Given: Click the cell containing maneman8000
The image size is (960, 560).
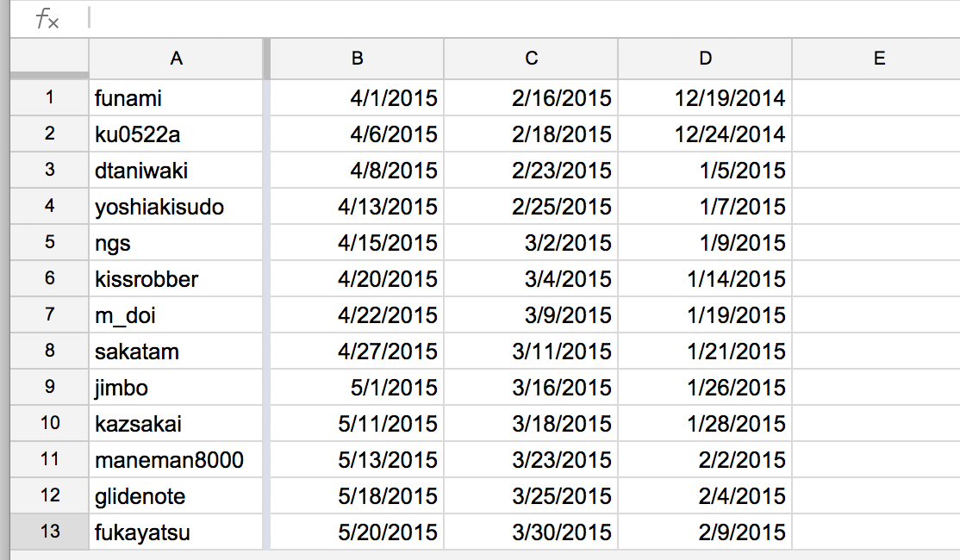Looking at the screenshot, I should [176, 460].
